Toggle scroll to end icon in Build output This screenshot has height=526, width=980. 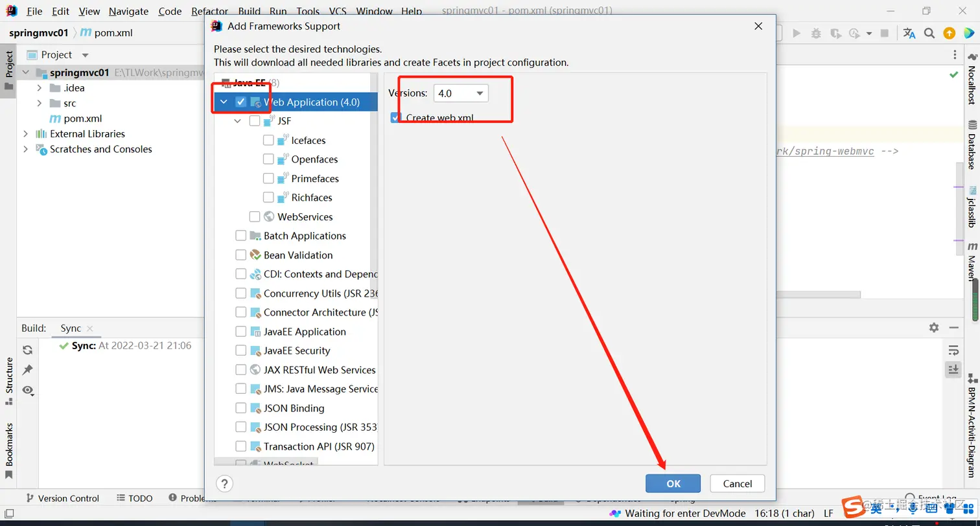[x=953, y=369]
